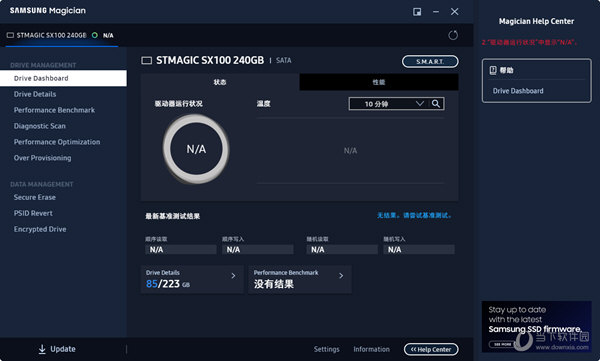Select the STMAGIC SX100 240GB drive tab
Screen dimensions: 600x361
click(x=62, y=35)
